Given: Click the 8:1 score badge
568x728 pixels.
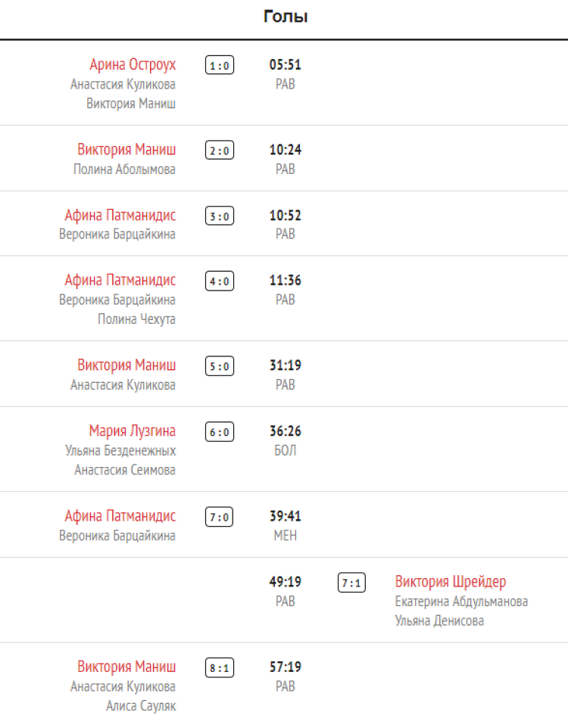Looking at the screenshot, I should (x=220, y=668).
